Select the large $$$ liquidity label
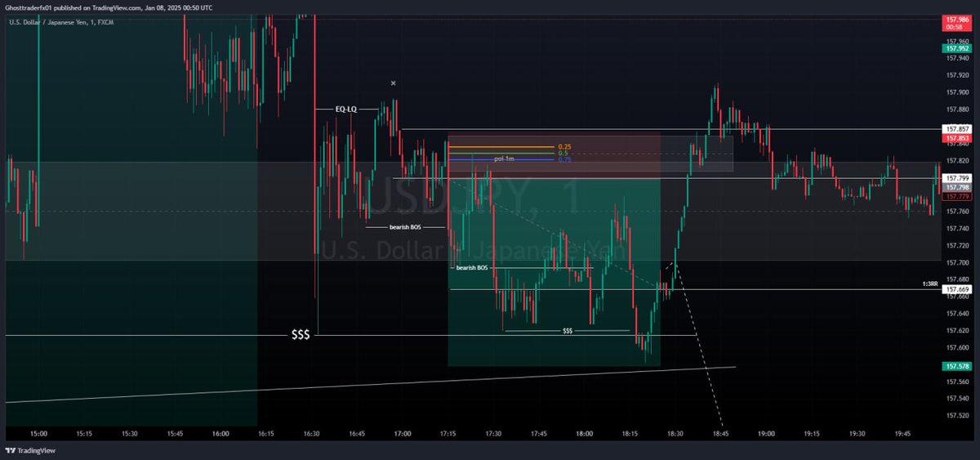Viewport: 980px width, 460px height. (301, 335)
